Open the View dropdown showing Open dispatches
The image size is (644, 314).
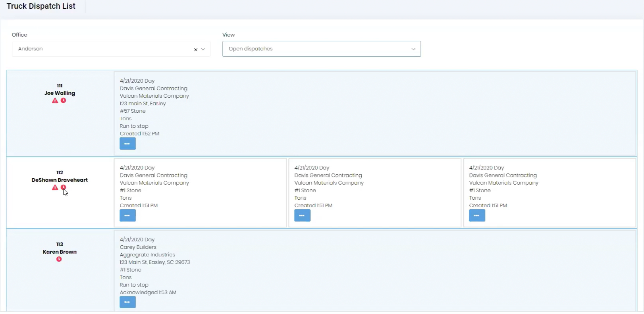coord(321,49)
